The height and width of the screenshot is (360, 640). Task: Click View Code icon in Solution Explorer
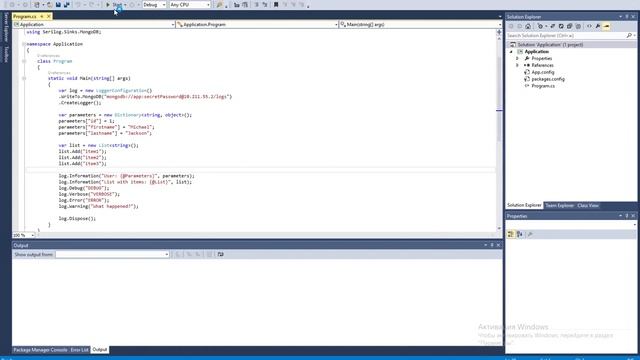tap(589, 26)
